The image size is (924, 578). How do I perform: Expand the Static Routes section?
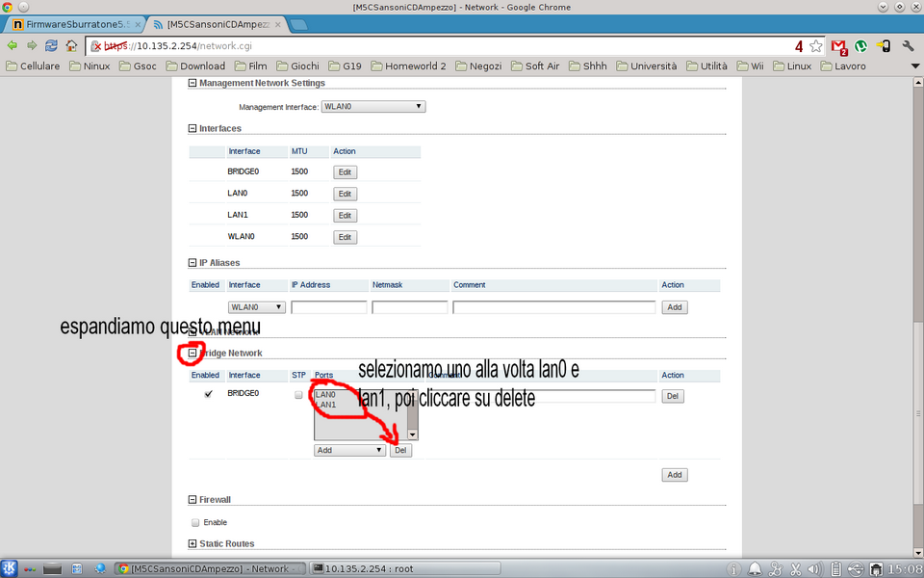coord(192,544)
